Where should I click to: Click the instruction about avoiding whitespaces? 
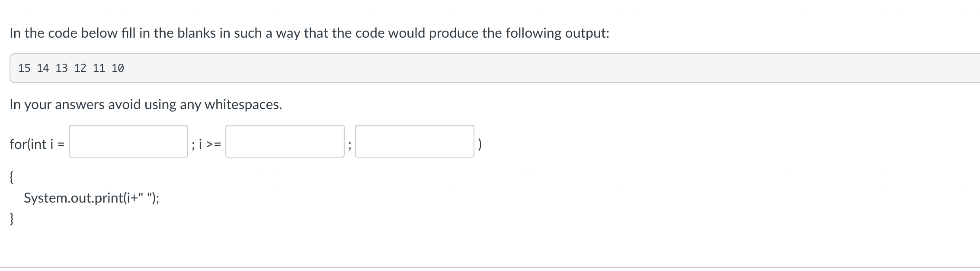point(145,104)
